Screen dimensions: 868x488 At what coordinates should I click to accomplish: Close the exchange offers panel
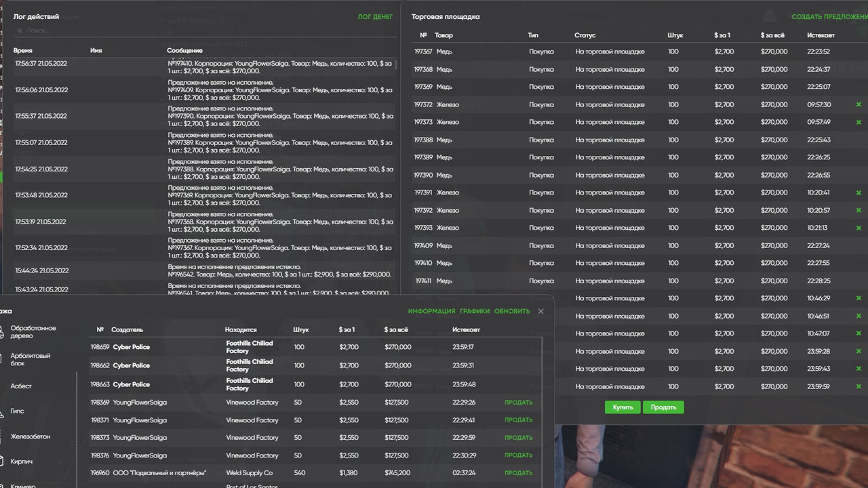point(540,311)
